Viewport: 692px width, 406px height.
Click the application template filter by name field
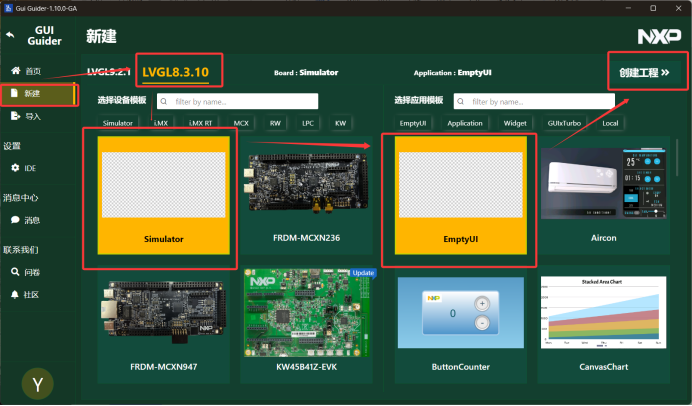point(534,102)
